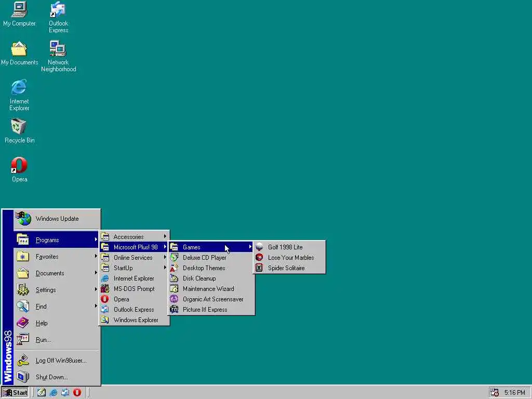The image size is (532, 399).
Task: Click the Settings gear icon in Start menu
Action: pyautogui.click(x=23, y=289)
